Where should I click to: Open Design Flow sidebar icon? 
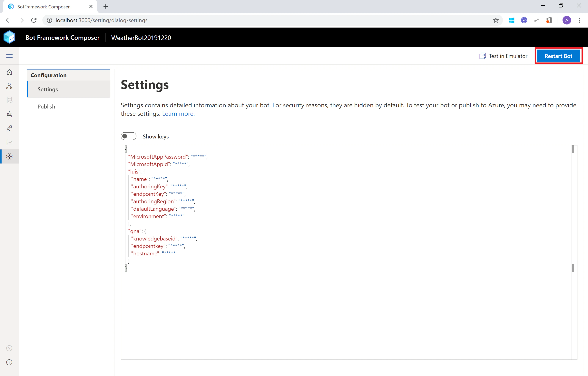coord(9,86)
